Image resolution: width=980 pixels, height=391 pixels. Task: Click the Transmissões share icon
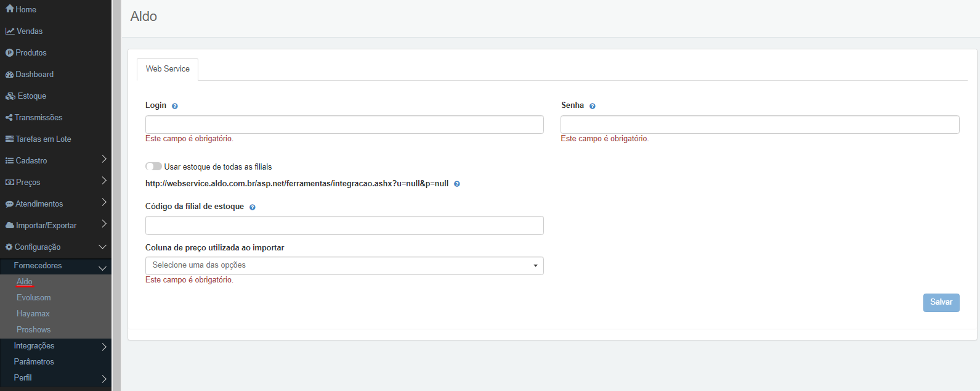[9, 118]
